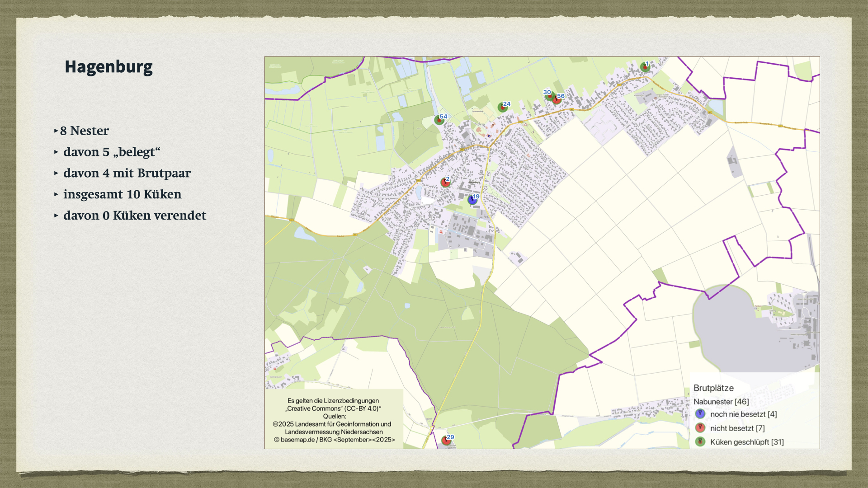Click the 'Hagenburg' slide title
Viewport: 868px width, 488px height.
[x=108, y=67]
